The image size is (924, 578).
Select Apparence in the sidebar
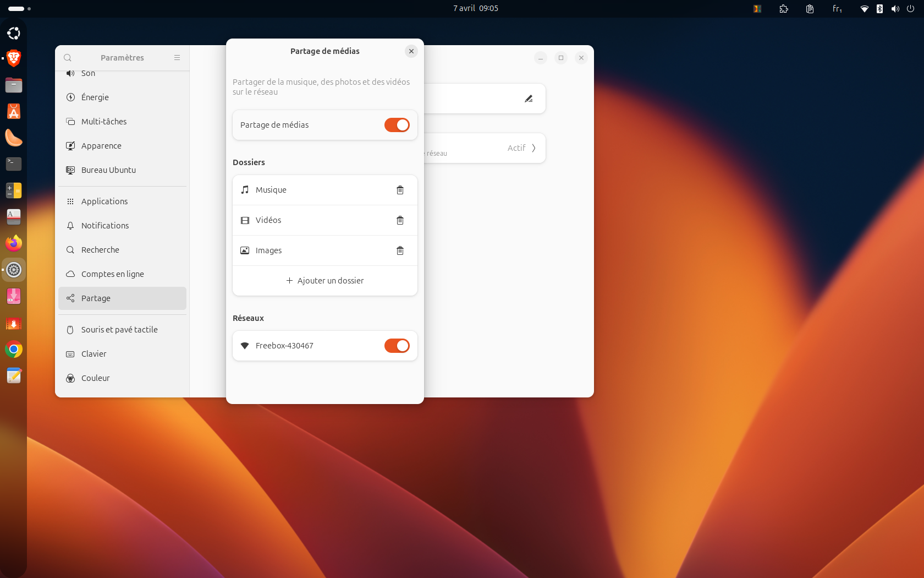[101, 146]
